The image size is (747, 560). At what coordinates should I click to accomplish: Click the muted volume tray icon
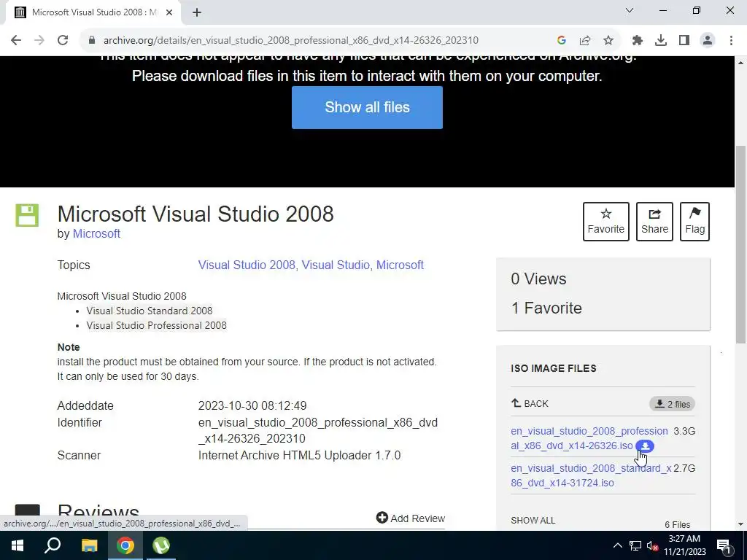point(652,546)
